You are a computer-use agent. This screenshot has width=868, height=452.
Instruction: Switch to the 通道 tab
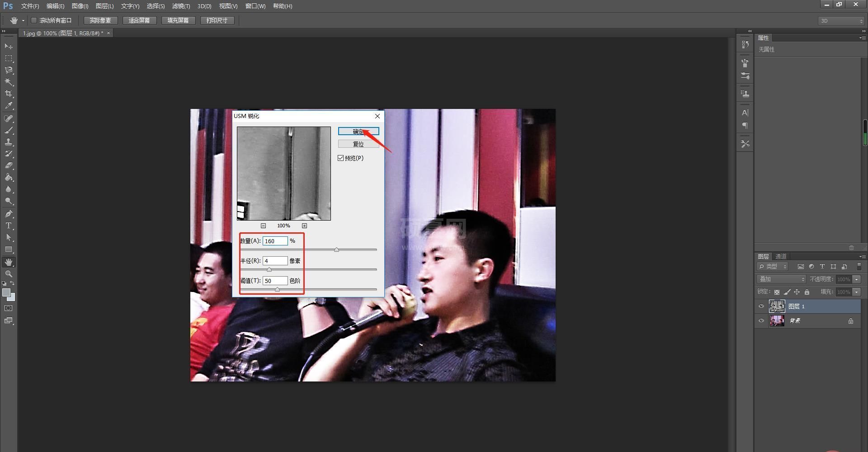[781, 256]
